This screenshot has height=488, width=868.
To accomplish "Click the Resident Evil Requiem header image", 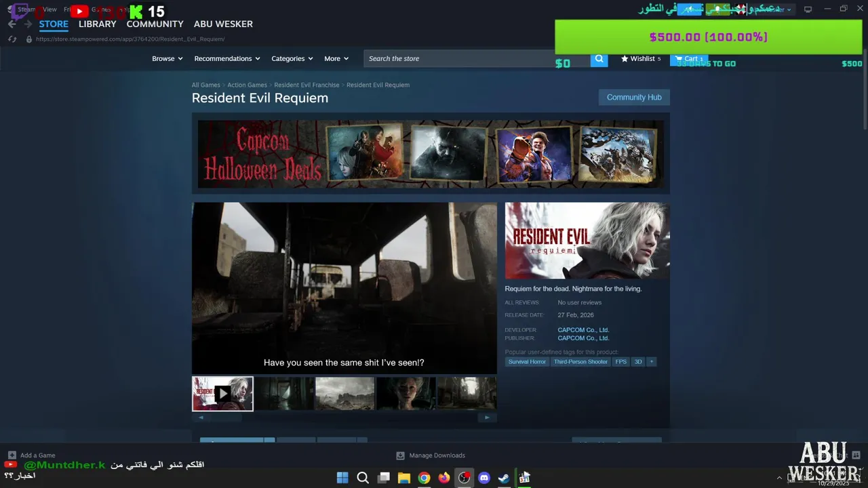I will coord(587,241).
